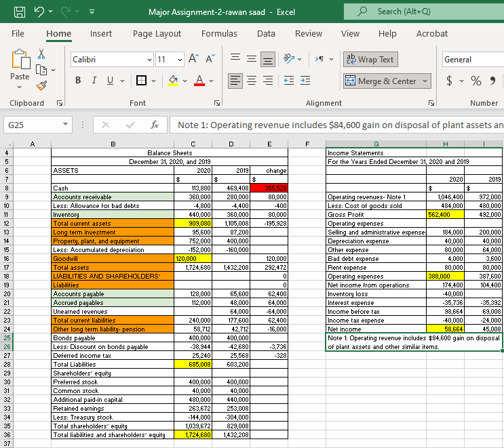Select red cell 355,528
Image resolution: width=504 pixels, height=448 pixels.
[269, 188]
